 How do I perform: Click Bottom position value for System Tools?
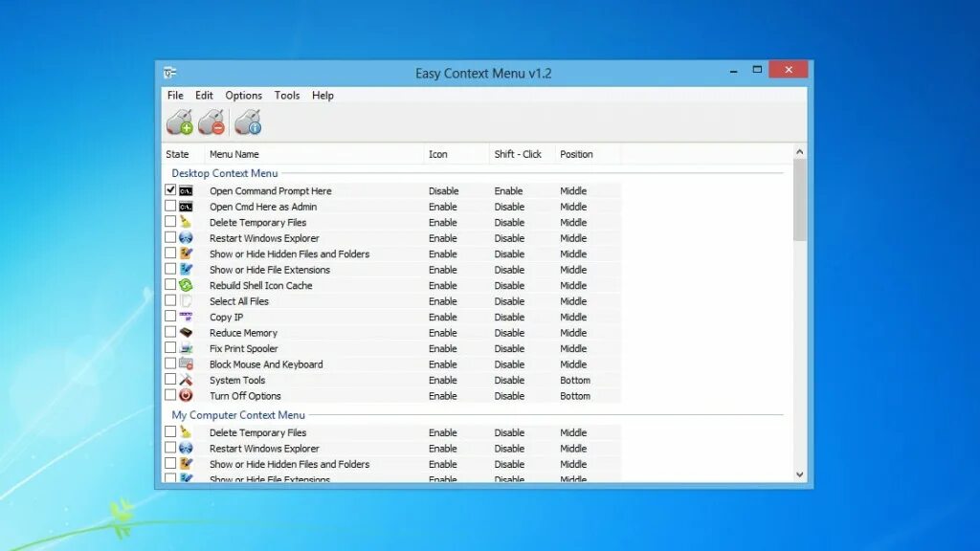(575, 381)
